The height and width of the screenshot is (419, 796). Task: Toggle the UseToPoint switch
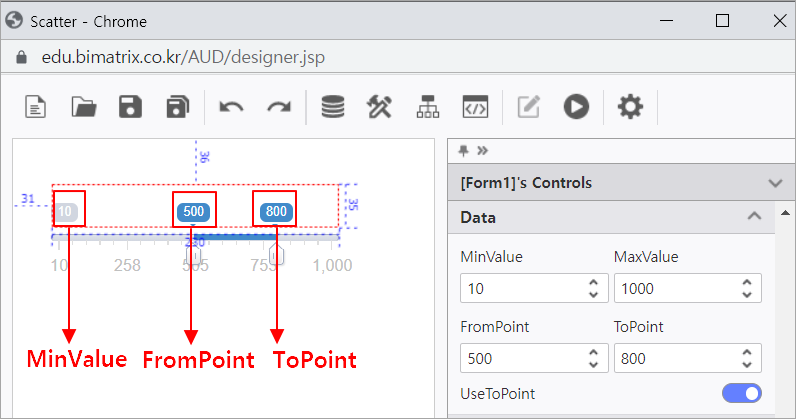[x=741, y=394]
